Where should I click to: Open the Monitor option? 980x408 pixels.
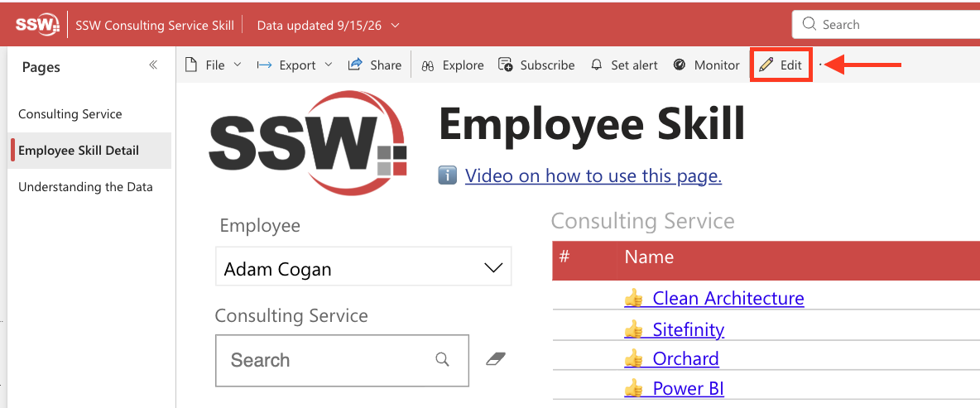coord(706,65)
